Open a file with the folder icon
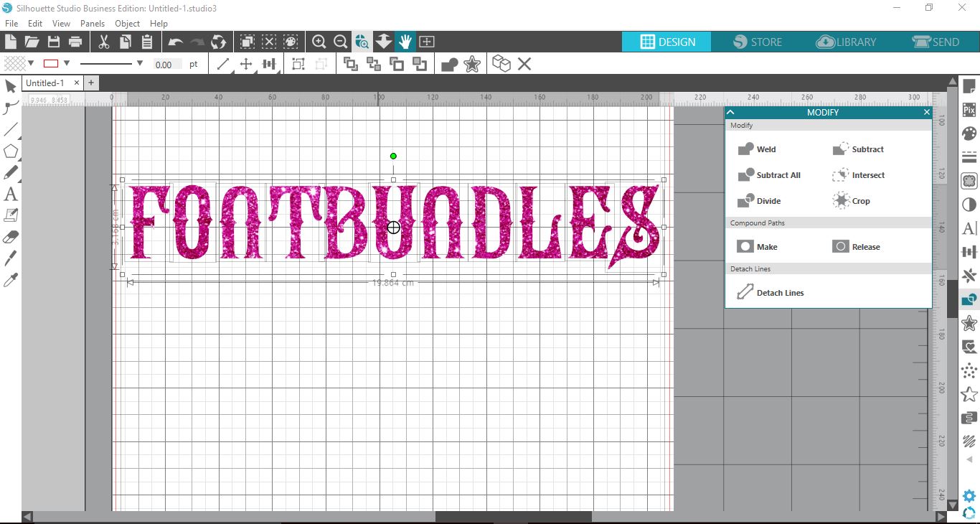Image resolution: width=980 pixels, height=524 pixels. (x=32, y=42)
